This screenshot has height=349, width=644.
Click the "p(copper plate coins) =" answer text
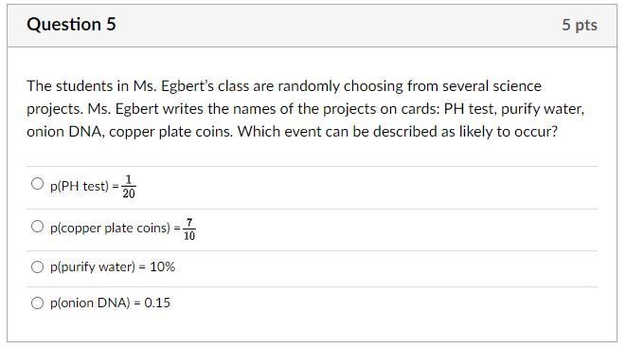coord(116,228)
